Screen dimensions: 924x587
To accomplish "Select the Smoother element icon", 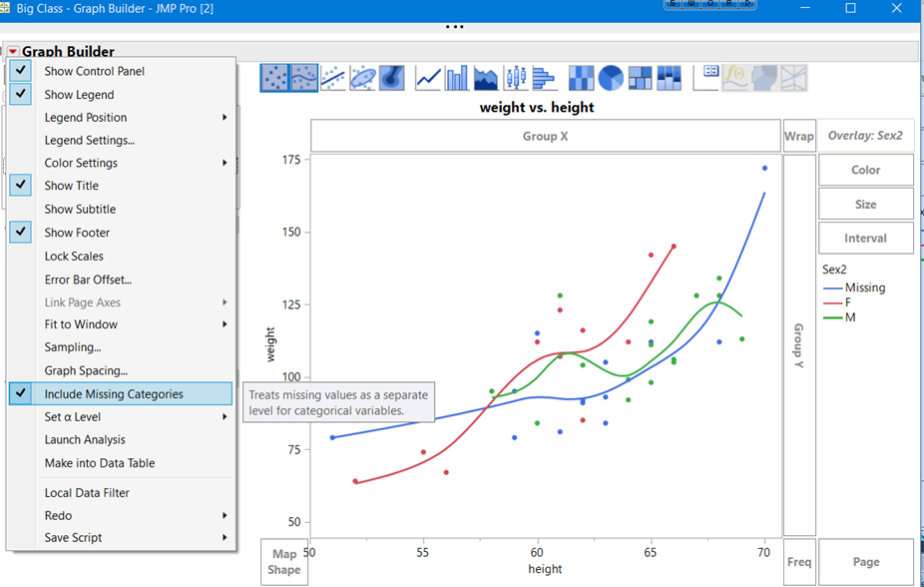I will (x=301, y=77).
